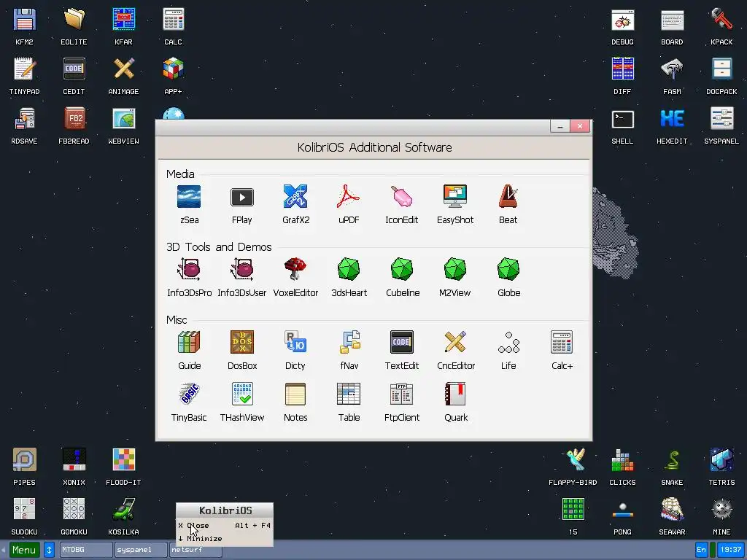Image resolution: width=747 pixels, height=560 pixels.
Task: Open CALC desktop icon
Action: tap(173, 20)
